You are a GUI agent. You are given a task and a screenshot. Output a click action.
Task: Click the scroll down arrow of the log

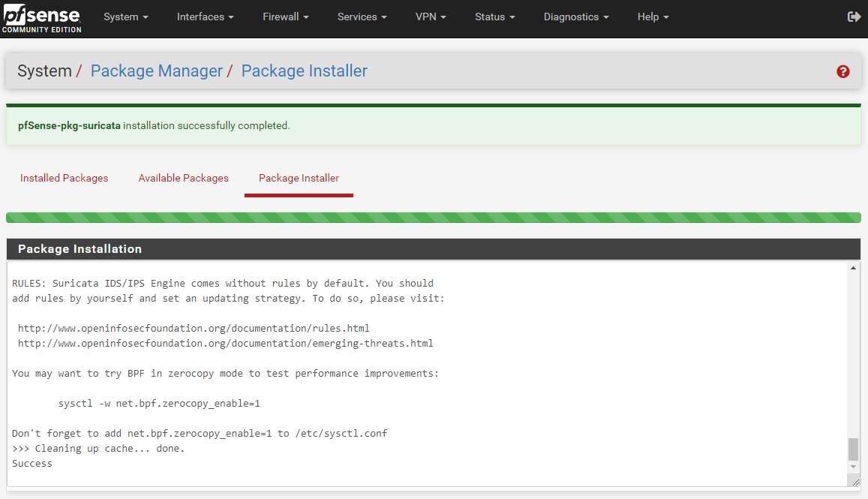tap(853, 467)
